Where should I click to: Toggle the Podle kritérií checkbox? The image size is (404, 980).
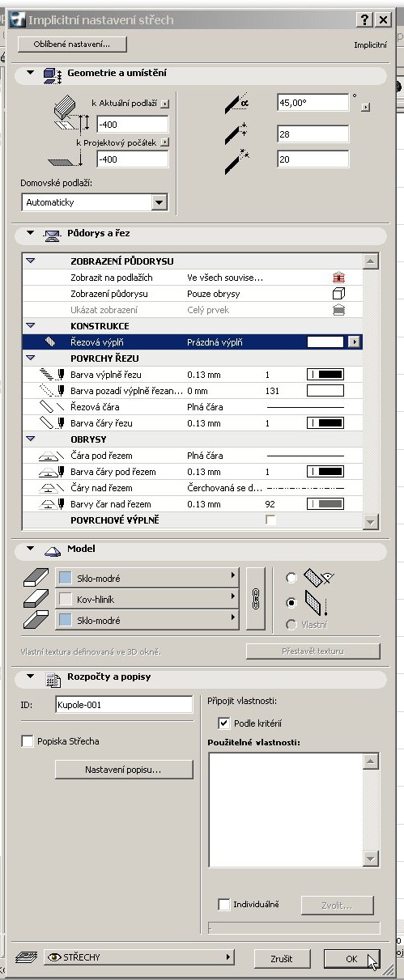point(225,723)
